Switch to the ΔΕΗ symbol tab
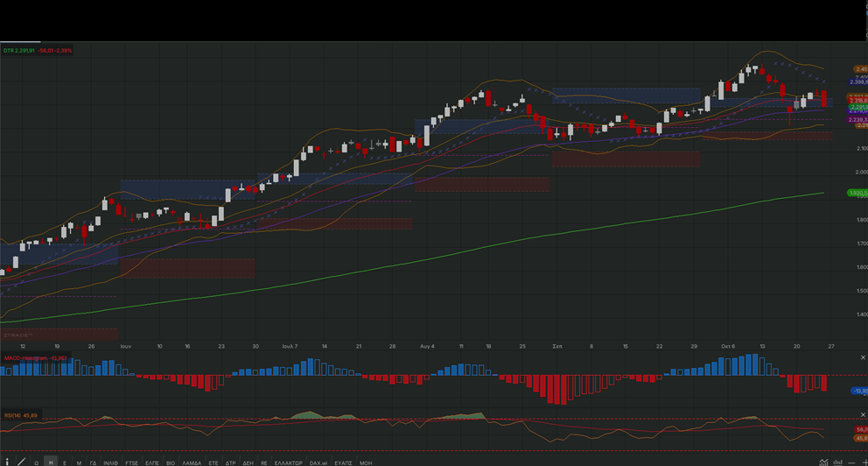 (248, 462)
